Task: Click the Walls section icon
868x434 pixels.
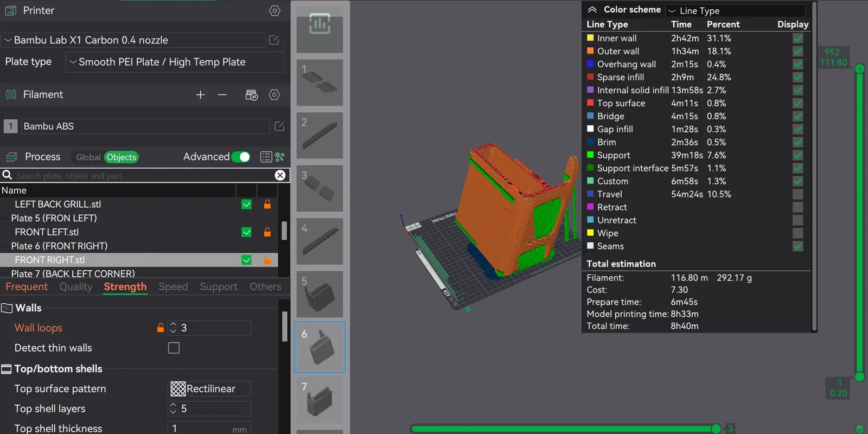Action: point(7,308)
